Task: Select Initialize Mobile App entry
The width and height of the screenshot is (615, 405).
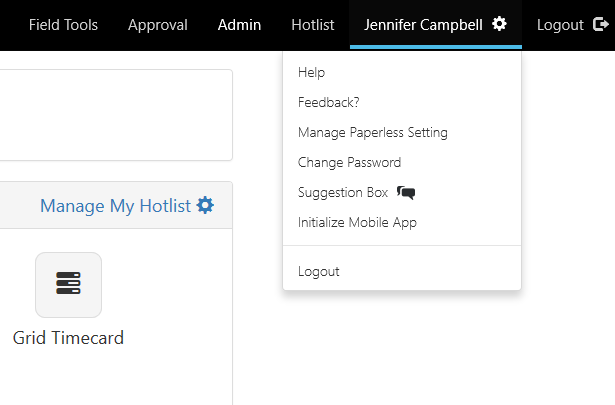Action: click(357, 222)
